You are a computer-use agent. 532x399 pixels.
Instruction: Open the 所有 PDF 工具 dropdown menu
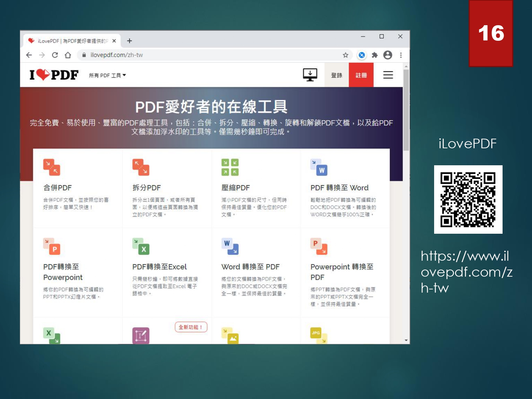[x=107, y=75]
